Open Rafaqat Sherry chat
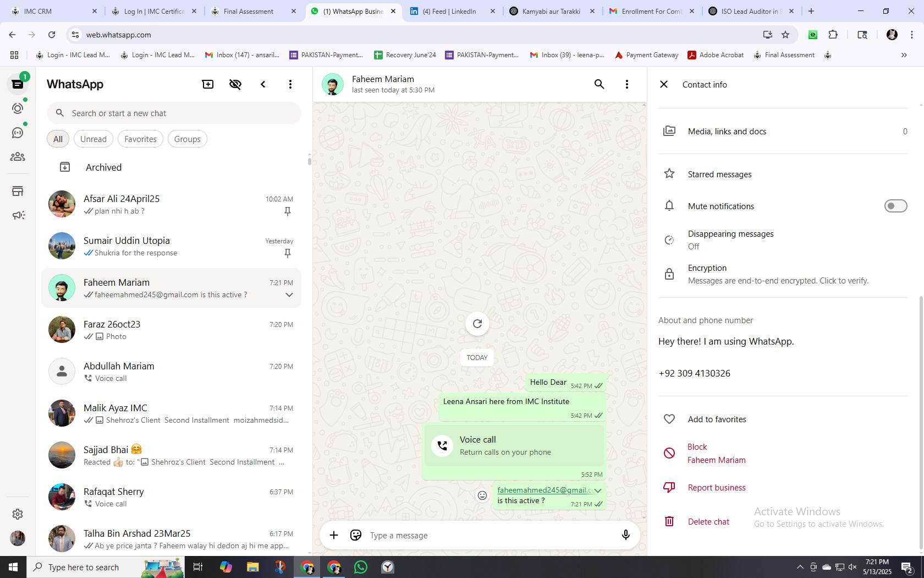The image size is (924, 578). [x=172, y=497]
